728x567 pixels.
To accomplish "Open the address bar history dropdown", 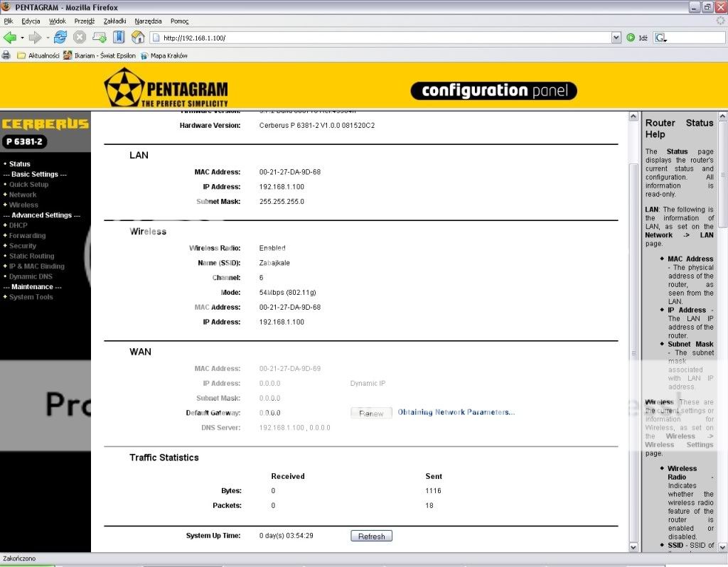I will 616,38.
